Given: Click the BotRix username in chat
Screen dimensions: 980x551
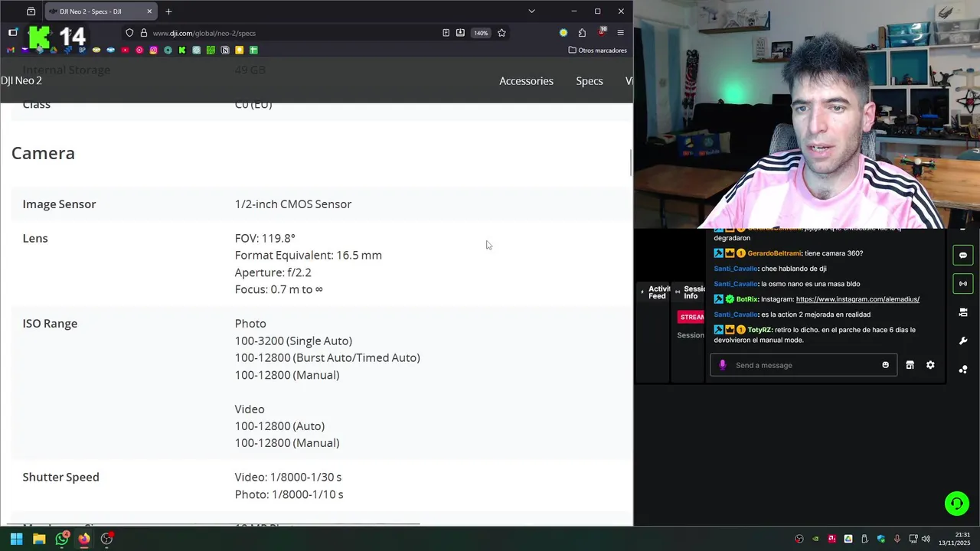Looking at the screenshot, I should [x=746, y=299].
